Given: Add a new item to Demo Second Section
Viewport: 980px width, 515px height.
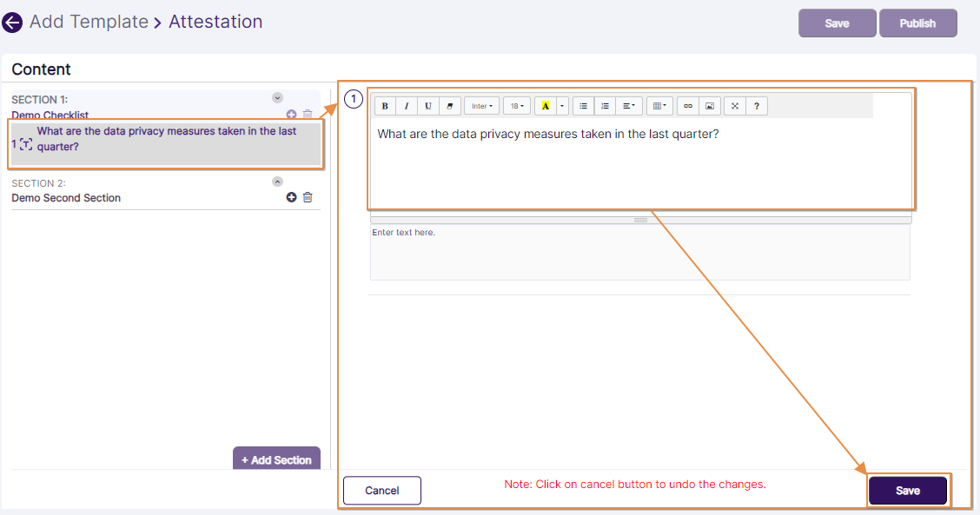Looking at the screenshot, I should [x=291, y=196].
